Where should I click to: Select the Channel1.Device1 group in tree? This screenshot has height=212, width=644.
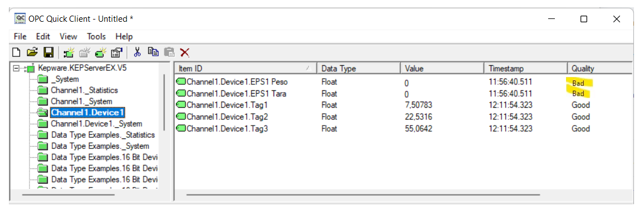[x=88, y=112]
